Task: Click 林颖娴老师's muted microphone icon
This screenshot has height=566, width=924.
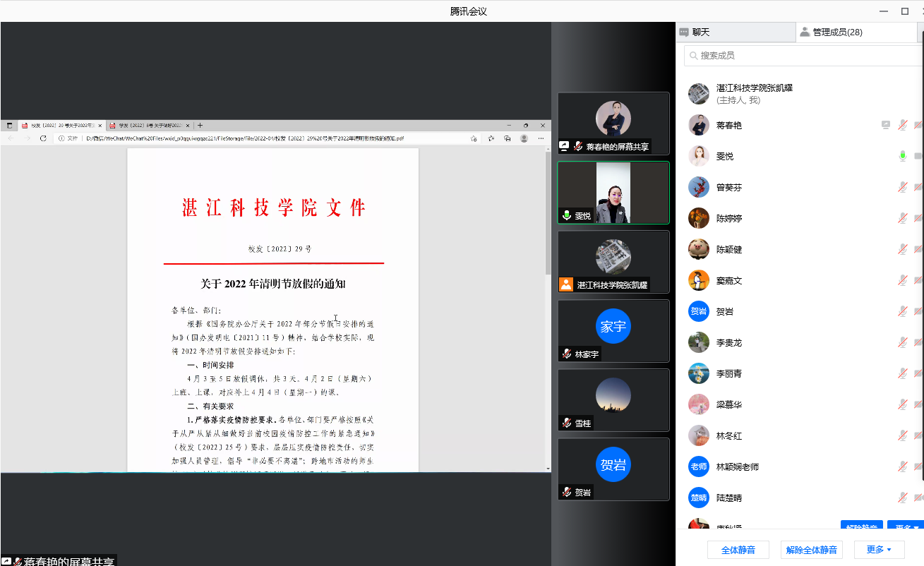Action: click(x=902, y=466)
